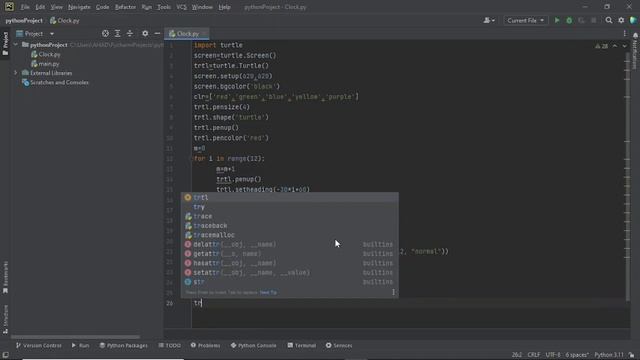Go to previous highlighted problem arrow
The image size is (640, 360).
tap(615, 46)
